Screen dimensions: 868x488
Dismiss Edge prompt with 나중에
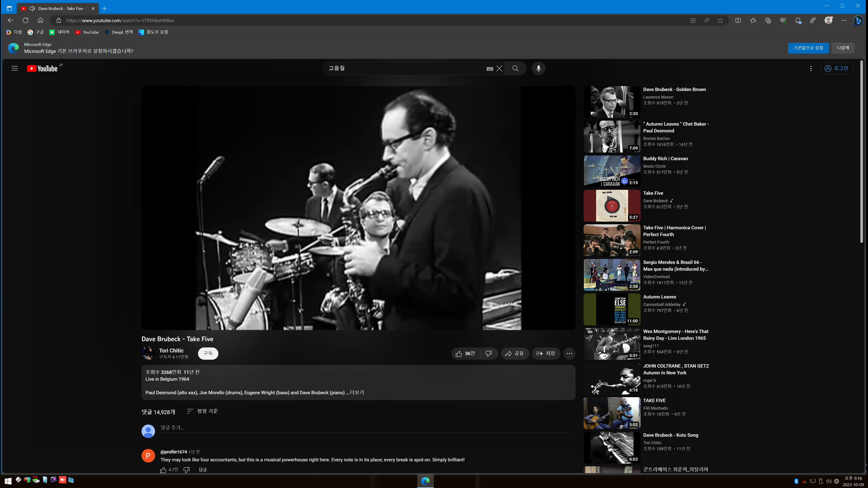pyautogui.click(x=843, y=48)
